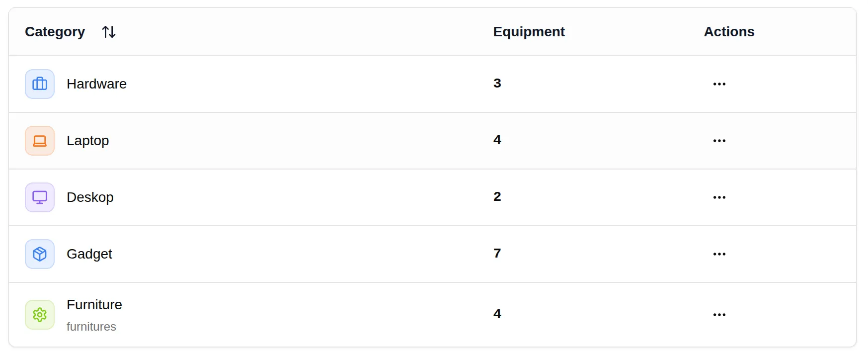Open Furniture row three-dot menu

(x=719, y=315)
